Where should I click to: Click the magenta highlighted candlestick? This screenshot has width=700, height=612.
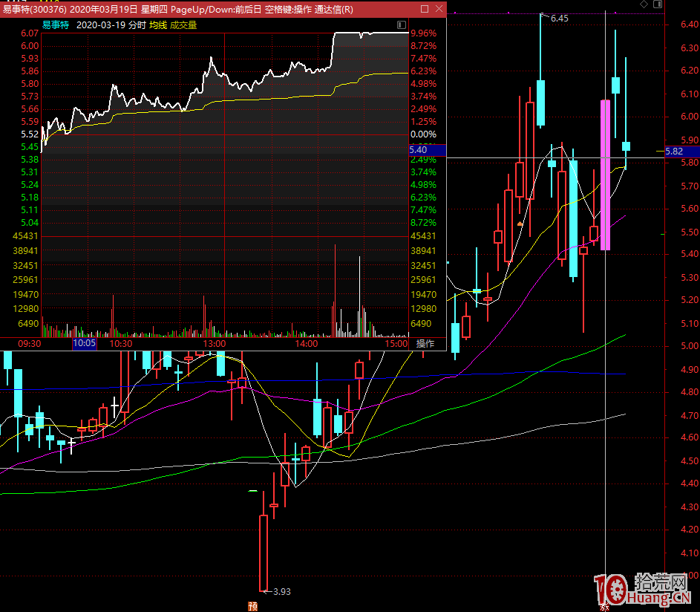click(605, 175)
